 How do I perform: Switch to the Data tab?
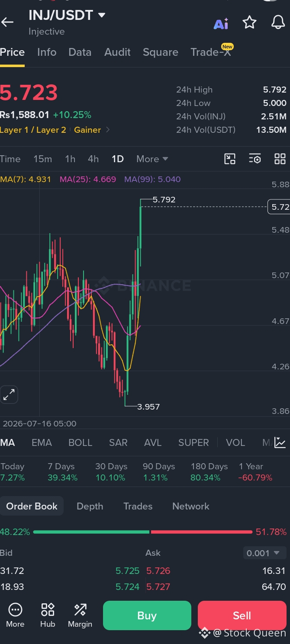tap(80, 52)
